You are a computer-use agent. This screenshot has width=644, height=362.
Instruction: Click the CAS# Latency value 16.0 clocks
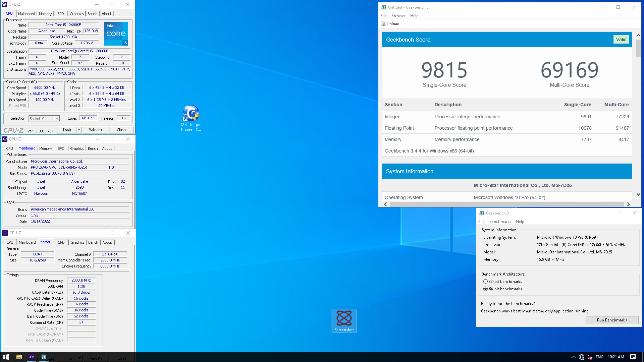click(81, 292)
